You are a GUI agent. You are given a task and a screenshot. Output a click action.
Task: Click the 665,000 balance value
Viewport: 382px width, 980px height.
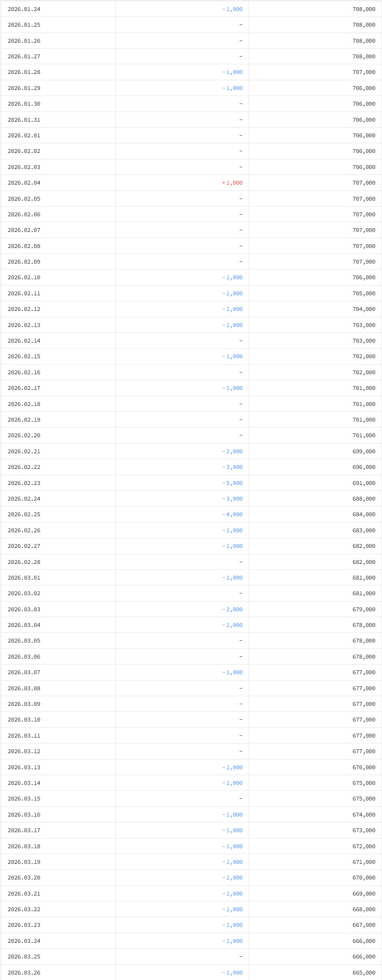coord(363,973)
